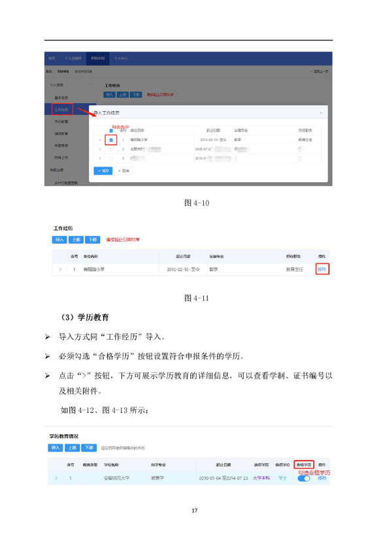This screenshot has width=392, height=554.
Task: Open 学历教育 in the left sidebar
Action: tap(63, 121)
